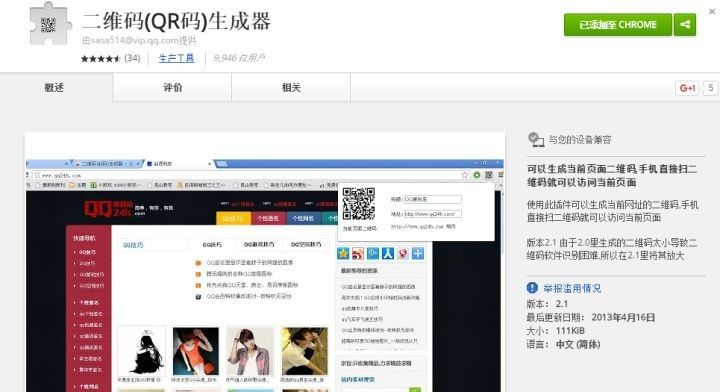The height and width of the screenshot is (392, 720).
Task: Click the 最后更新日期 2013年4月16日 text
Action: (591, 317)
